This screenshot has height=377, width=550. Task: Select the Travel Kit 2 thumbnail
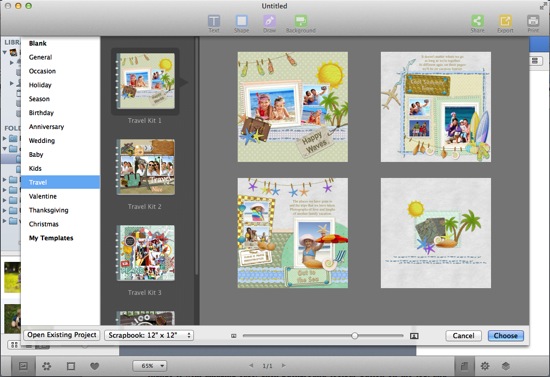(x=145, y=167)
